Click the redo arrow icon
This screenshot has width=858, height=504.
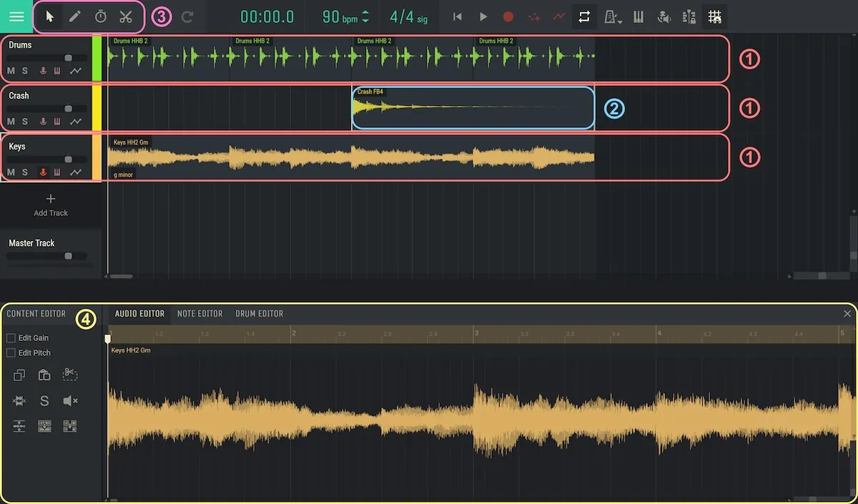pos(187,16)
